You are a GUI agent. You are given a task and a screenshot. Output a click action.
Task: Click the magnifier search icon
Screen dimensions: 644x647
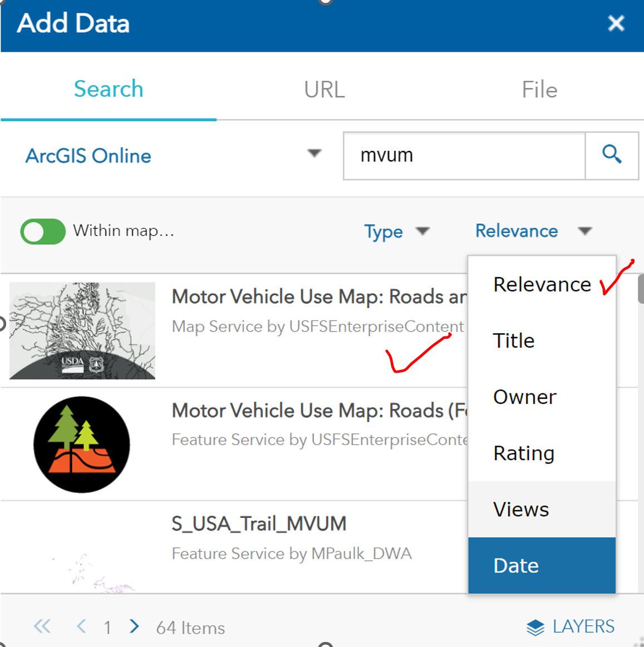pos(612,155)
